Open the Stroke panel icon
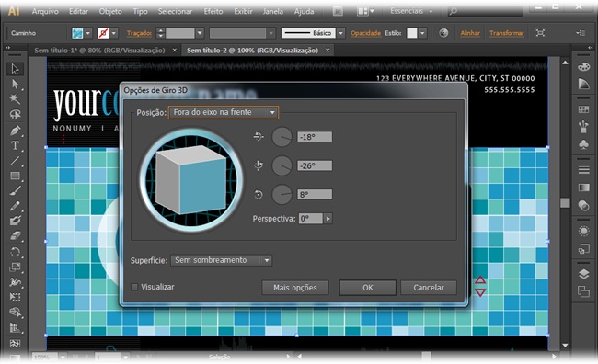Viewport: 598px width, 364px height. coord(583,170)
